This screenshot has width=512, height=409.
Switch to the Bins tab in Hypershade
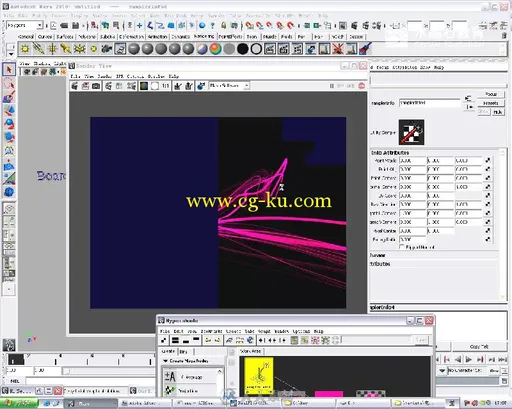(184, 352)
